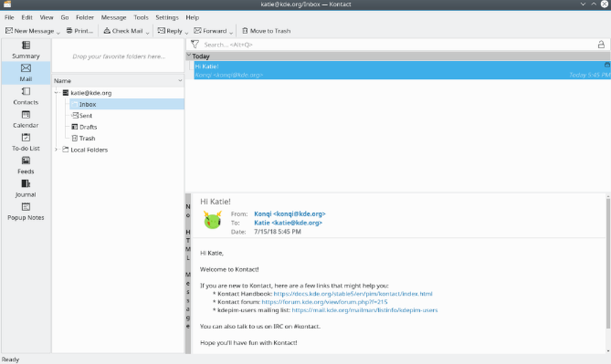This screenshot has width=611, height=364.
Task: Click the date '7/15/18 5:45 PM'
Action: 277,231
